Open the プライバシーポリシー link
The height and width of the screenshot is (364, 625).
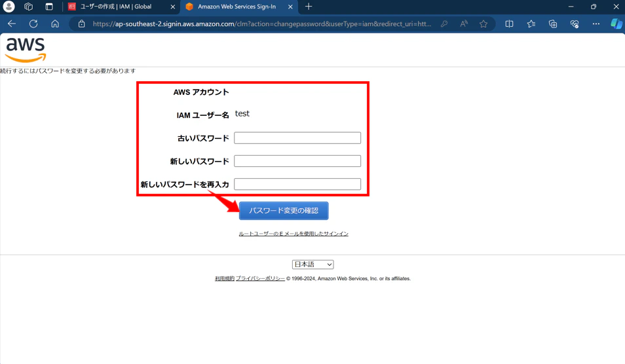tap(260, 278)
